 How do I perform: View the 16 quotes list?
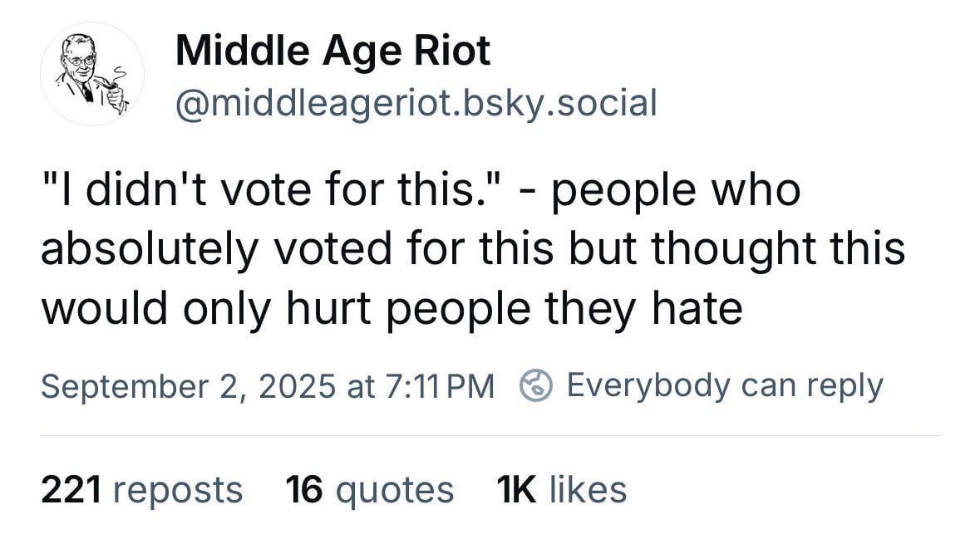click(x=369, y=489)
